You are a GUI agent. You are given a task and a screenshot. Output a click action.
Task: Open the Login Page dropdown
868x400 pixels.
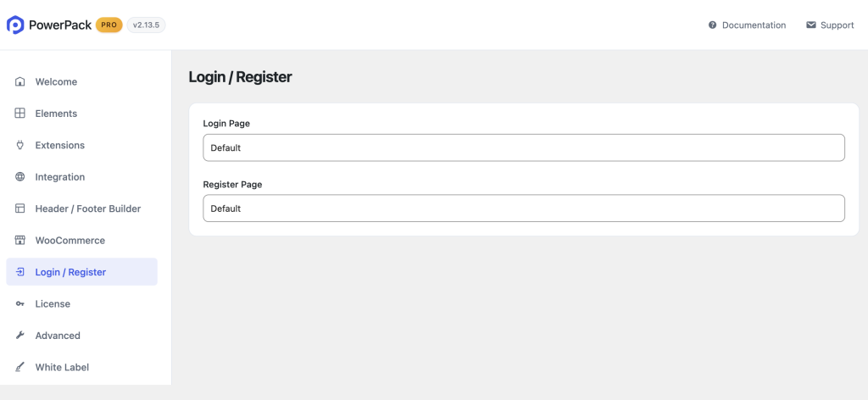click(524, 147)
